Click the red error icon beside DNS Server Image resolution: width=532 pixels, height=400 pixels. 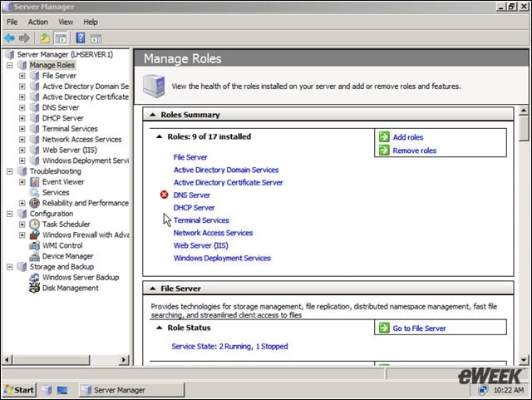pyautogui.click(x=165, y=195)
